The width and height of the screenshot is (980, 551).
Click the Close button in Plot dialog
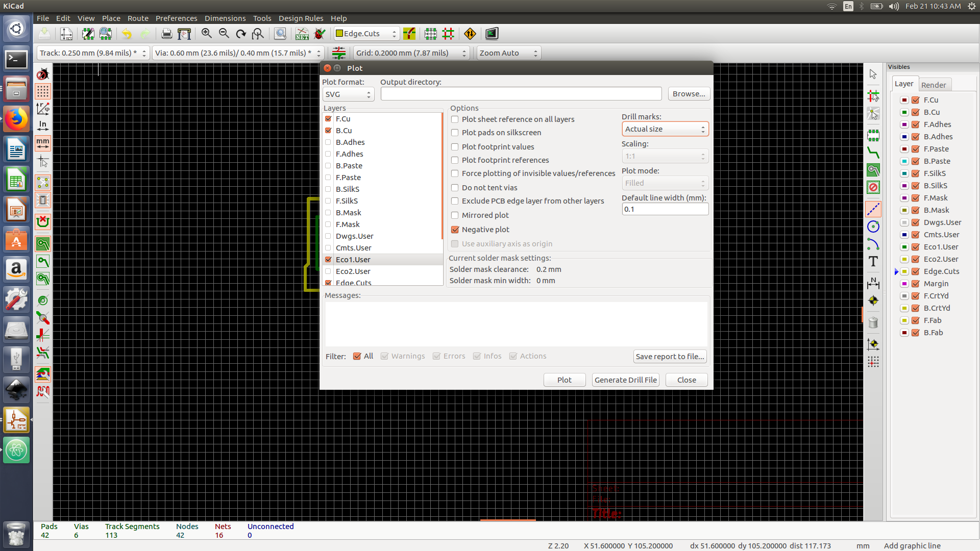pos(687,380)
